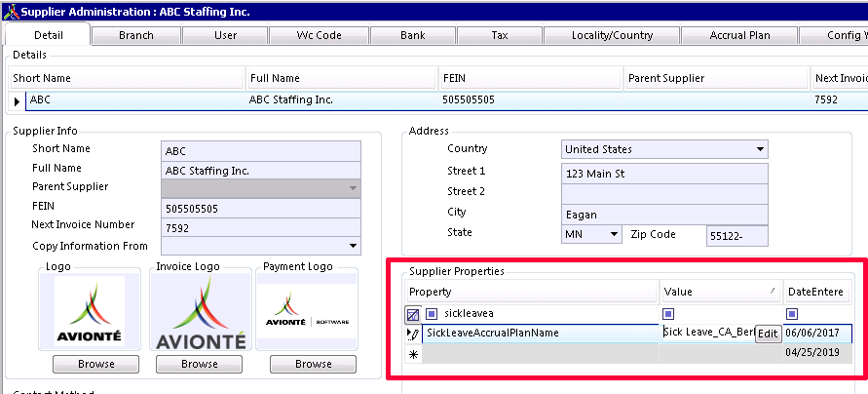
Task: Sort by Parent Supplier column header
Action: pyautogui.click(x=716, y=78)
